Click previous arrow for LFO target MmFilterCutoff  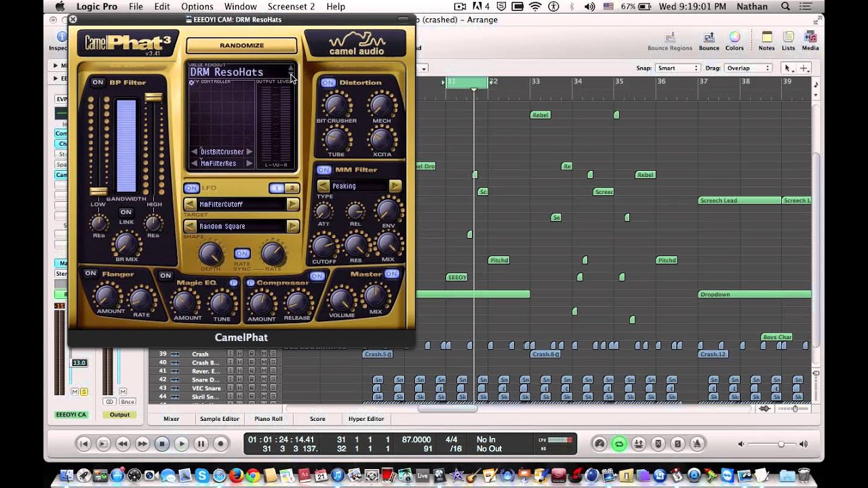tap(191, 204)
